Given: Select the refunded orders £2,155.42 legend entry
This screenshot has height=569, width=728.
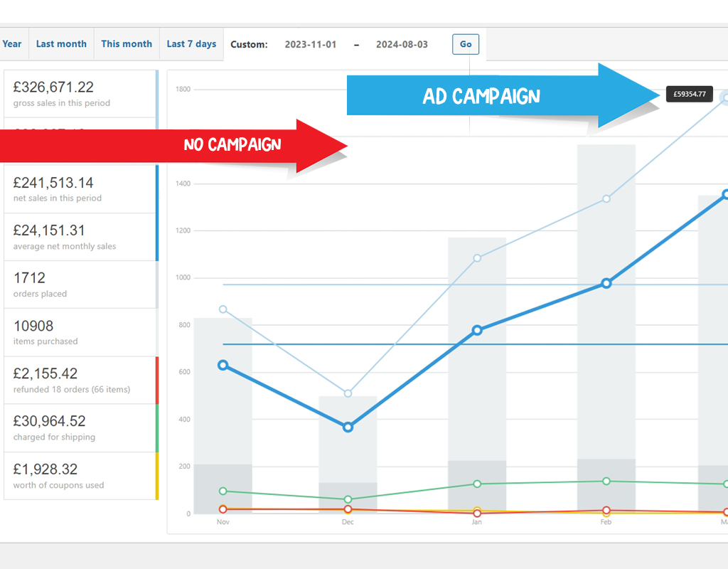Looking at the screenshot, I should [x=80, y=380].
